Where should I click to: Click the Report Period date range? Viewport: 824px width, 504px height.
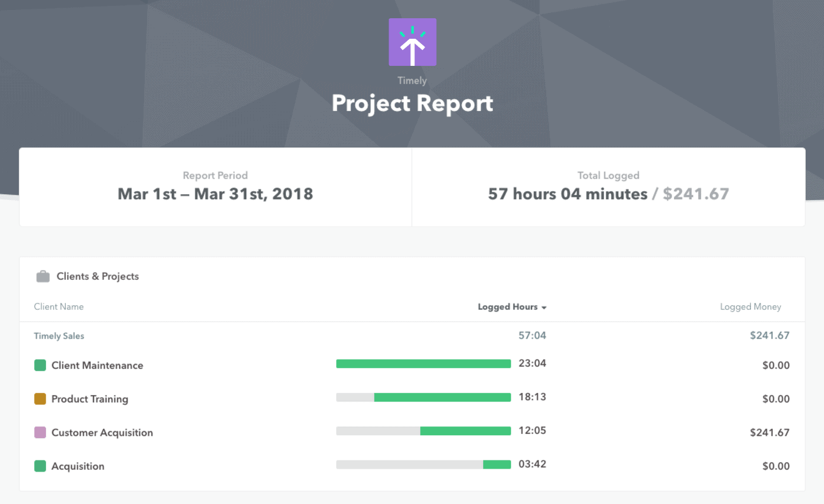coord(215,193)
